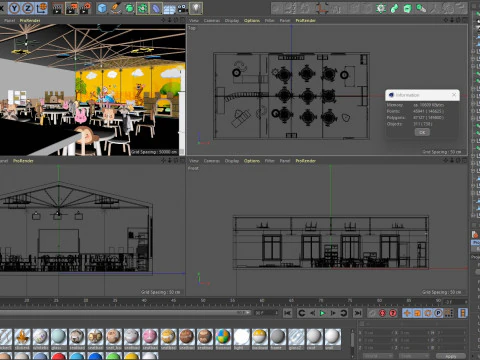Open Edit Render Settings clapperboard icon
480x360 pixels.
pyautogui.click(x=86, y=8)
